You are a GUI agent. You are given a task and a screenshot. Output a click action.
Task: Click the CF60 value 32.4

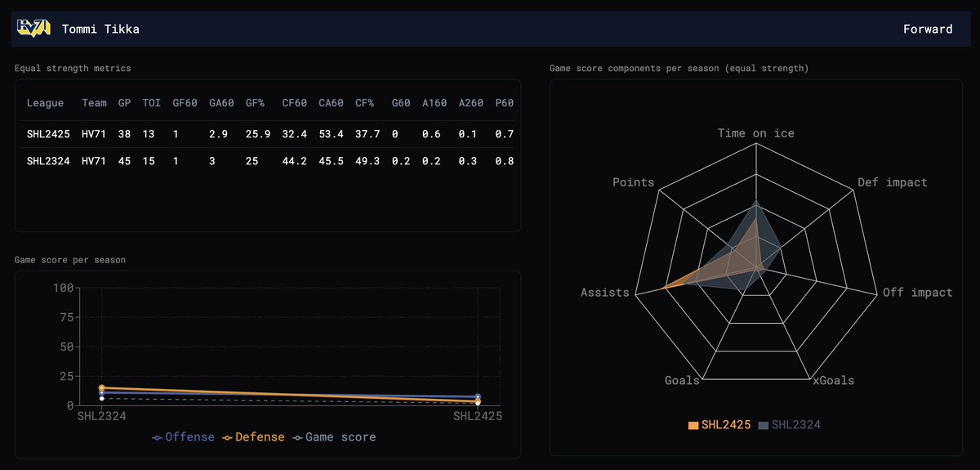[294, 134]
